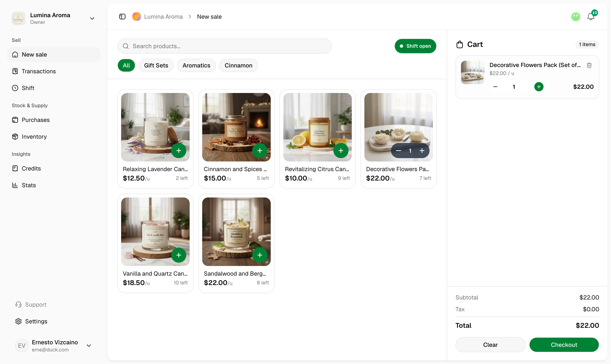Add Sandalwood and Bergamot candle to cart
Viewport: 611px width, 364px height.
coord(260,255)
